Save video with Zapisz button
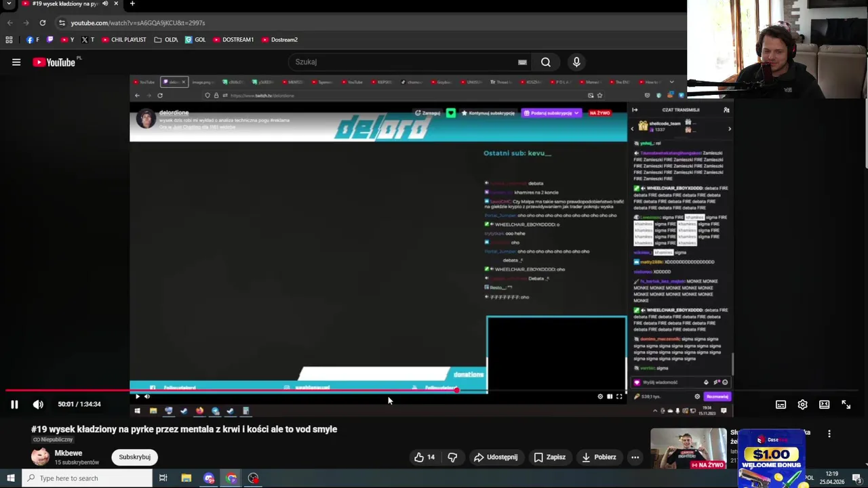The image size is (868, 488). (549, 457)
